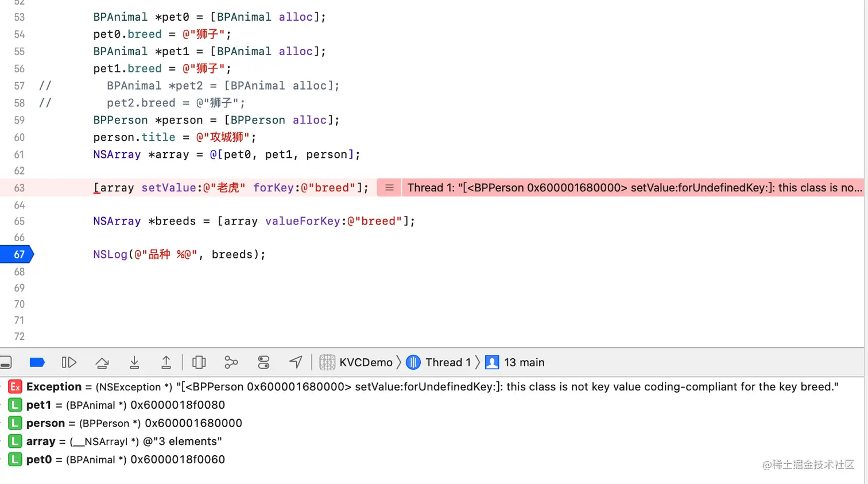
Task: Open environment overrides
Action: 263,362
